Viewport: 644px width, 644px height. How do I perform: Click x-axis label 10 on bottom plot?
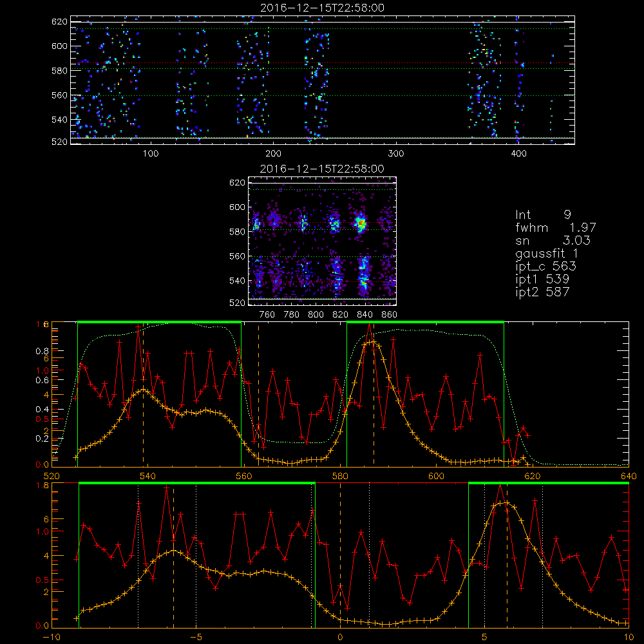[629, 638]
